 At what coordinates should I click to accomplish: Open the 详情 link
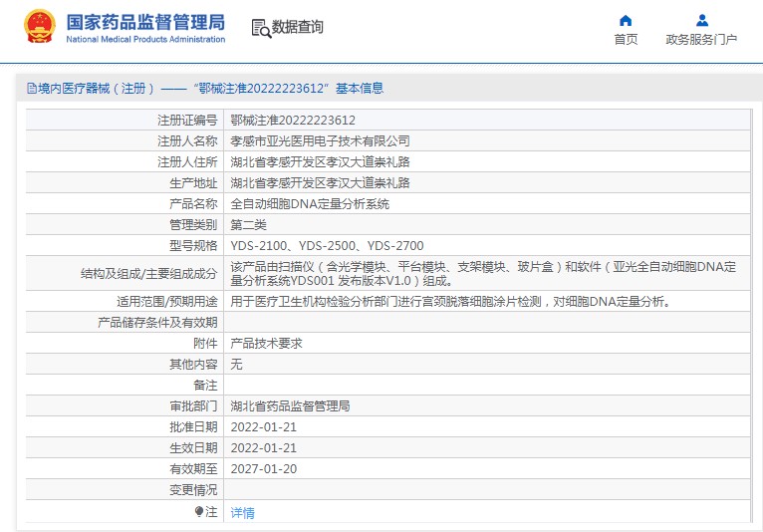(x=242, y=512)
